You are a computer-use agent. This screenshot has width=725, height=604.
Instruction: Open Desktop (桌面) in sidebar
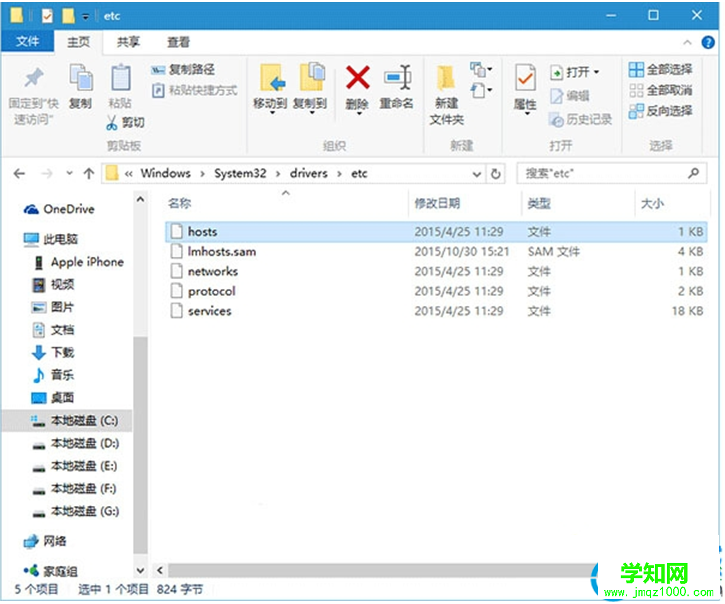point(53,398)
